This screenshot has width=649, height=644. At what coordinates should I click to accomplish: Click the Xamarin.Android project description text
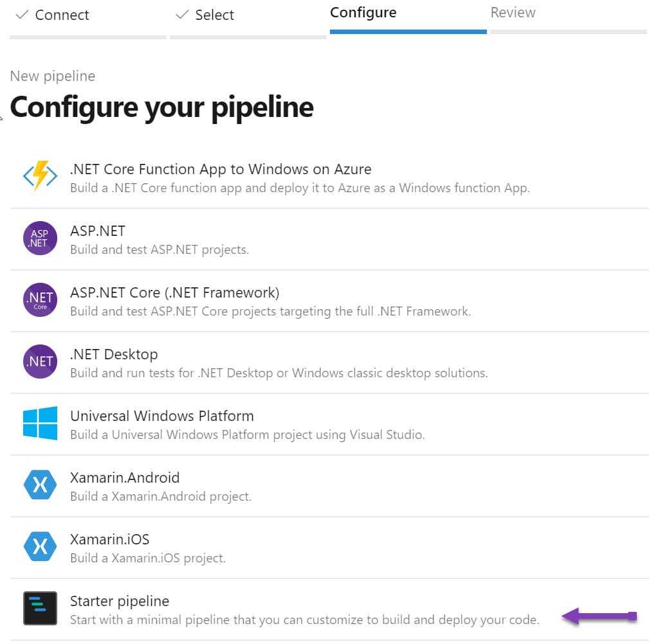[x=161, y=496]
